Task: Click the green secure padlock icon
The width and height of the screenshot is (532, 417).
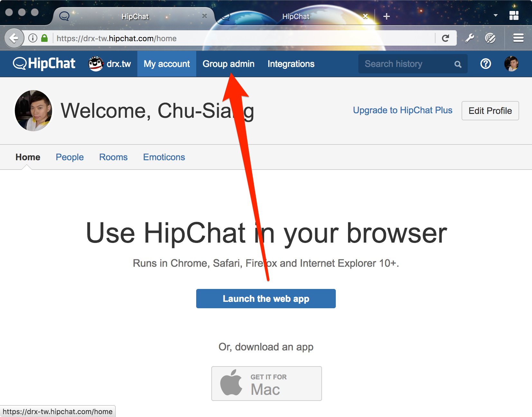Action: [x=44, y=38]
